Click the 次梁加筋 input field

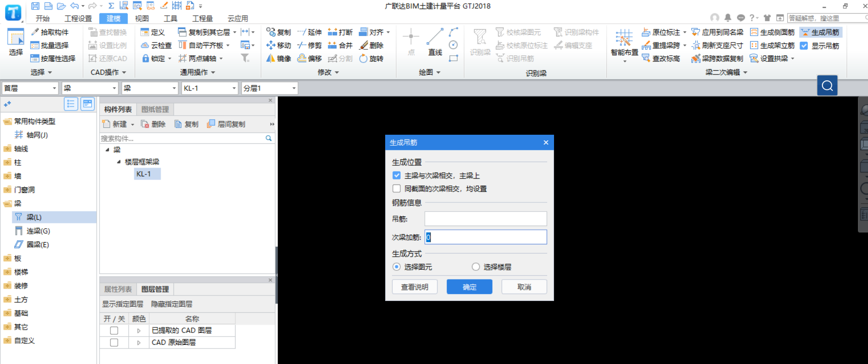(486, 237)
